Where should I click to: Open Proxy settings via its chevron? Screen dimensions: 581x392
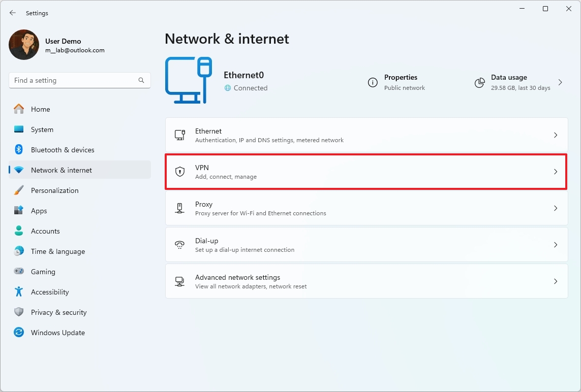click(555, 208)
